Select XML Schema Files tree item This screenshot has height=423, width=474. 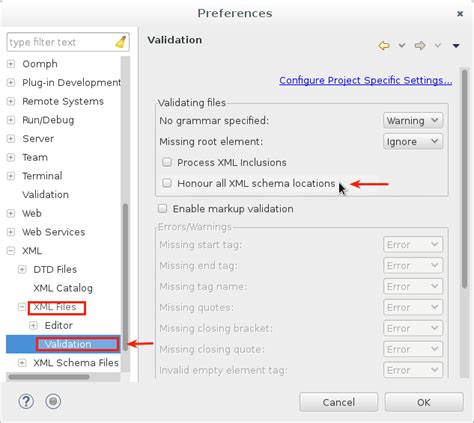[76, 363]
